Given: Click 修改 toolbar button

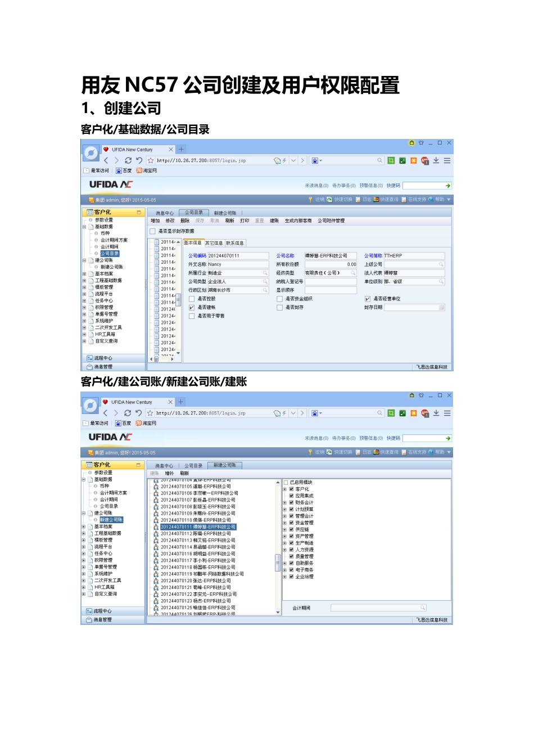Looking at the screenshot, I should coord(170,221).
